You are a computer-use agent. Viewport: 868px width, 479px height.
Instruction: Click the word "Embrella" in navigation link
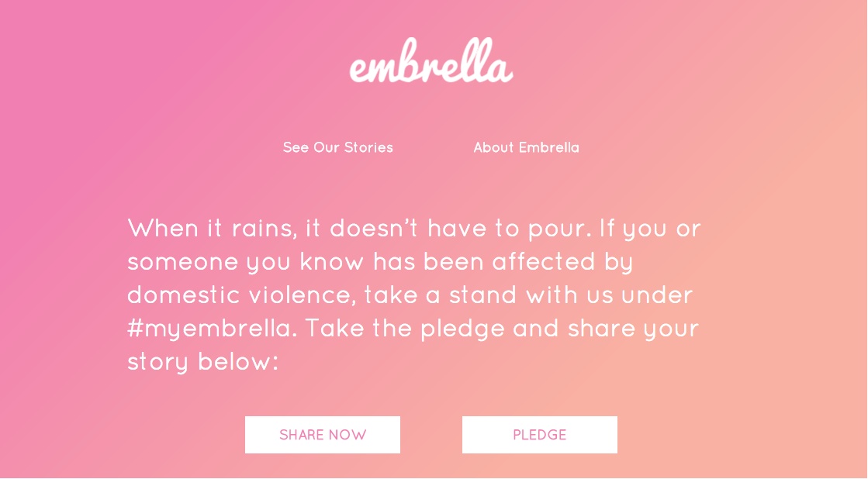[x=548, y=147]
